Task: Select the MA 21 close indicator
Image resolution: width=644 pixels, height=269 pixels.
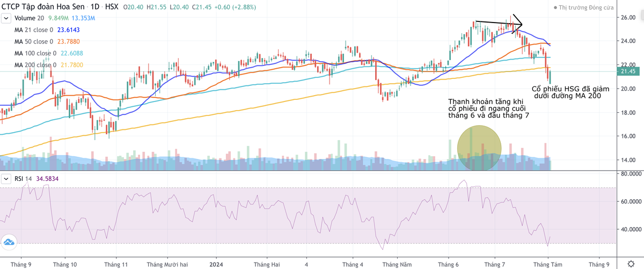Action: click(33, 30)
